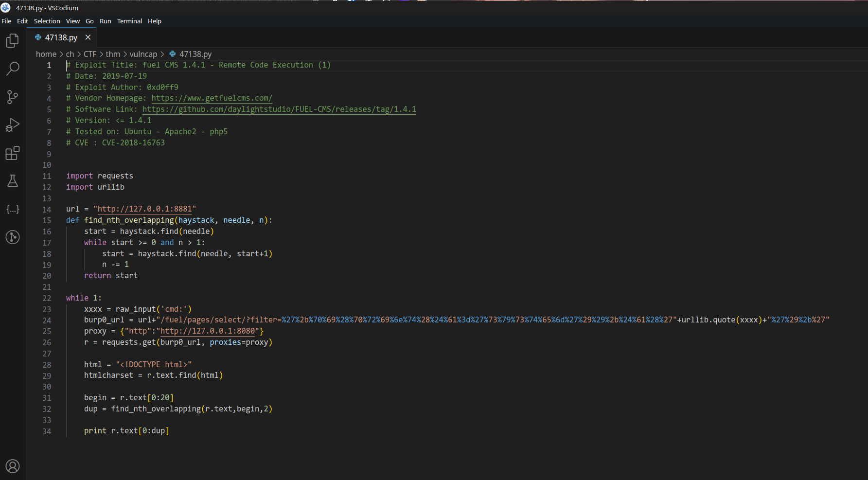Click the VSCodium application icon in the title bar
868x480 pixels.
pyautogui.click(x=5, y=8)
